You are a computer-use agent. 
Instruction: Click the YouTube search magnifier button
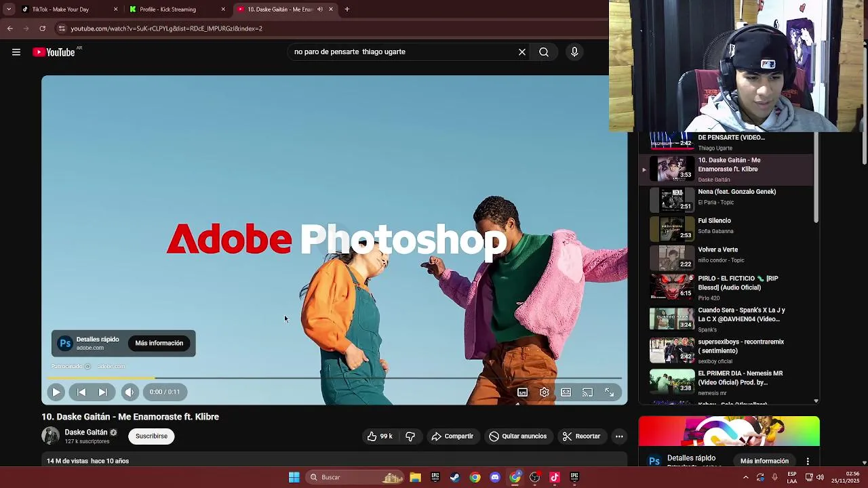(544, 52)
